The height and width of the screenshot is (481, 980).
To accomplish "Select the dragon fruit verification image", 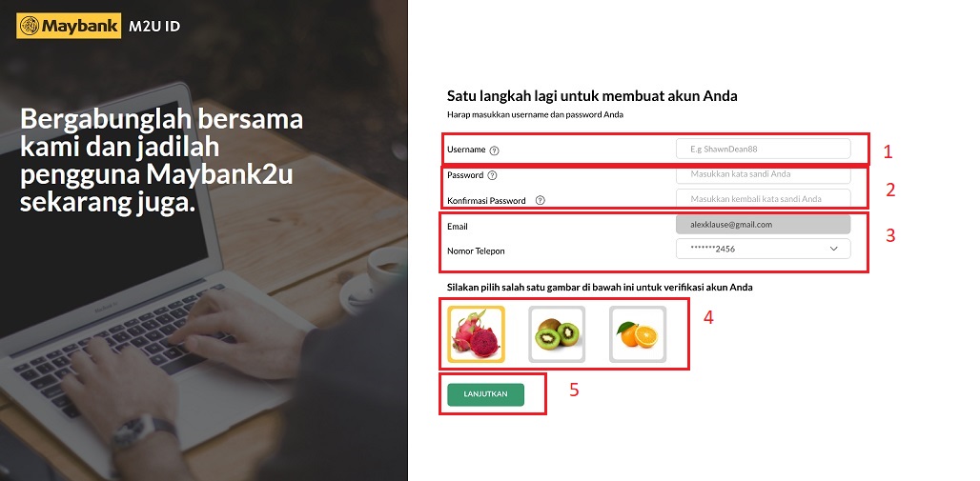I will click(x=477, y=334).
